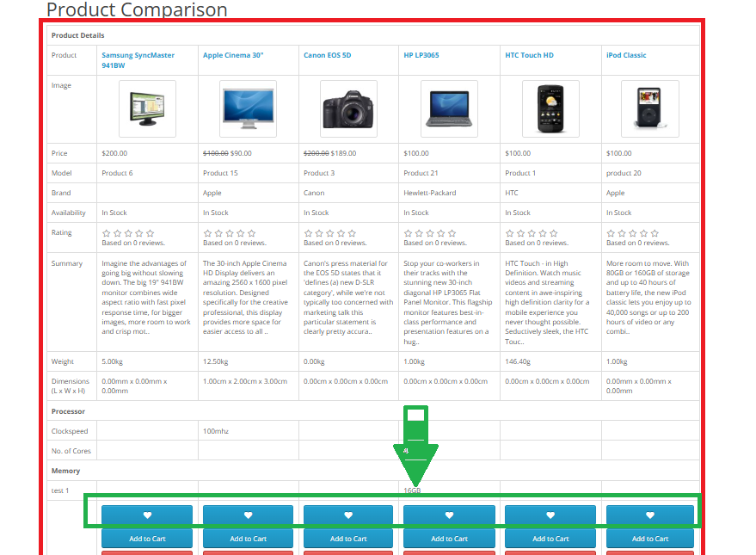Add Samsung SyncMaster 941BW to cart
Screen dimensions: 756x555
point(147,539)
